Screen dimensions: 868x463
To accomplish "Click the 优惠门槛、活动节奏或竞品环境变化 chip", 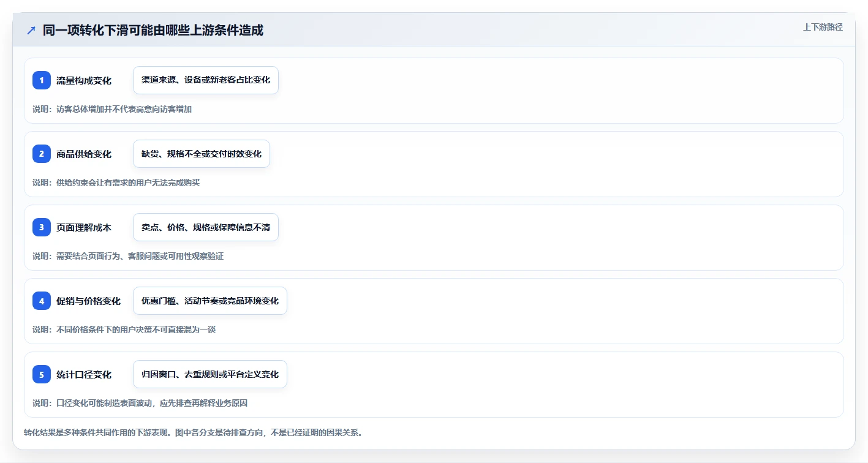I will click(x=210, y=301).
